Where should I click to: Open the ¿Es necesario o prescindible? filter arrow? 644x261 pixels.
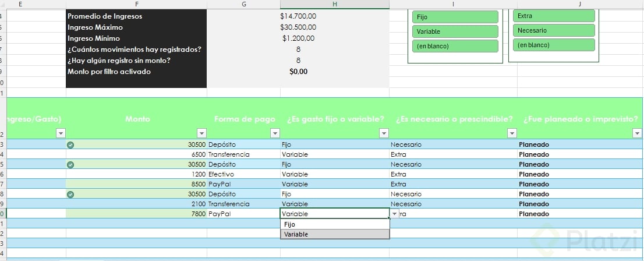(x=512, y=133)
